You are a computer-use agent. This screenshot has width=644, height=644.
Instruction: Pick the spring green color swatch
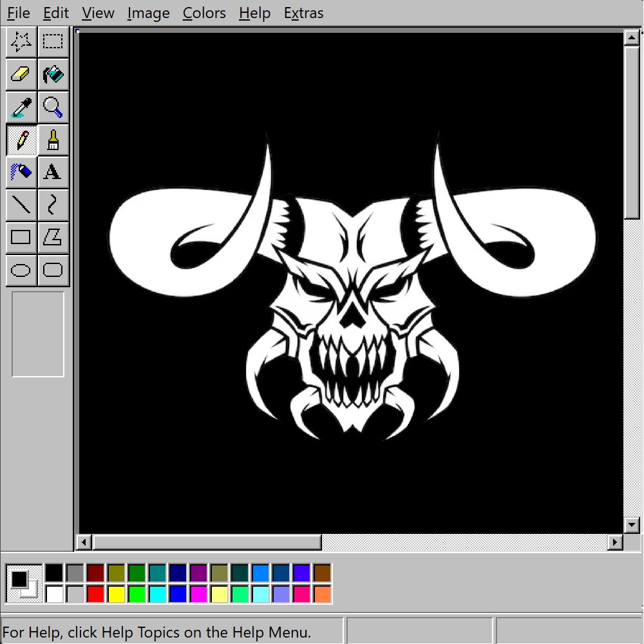point(240,594)
